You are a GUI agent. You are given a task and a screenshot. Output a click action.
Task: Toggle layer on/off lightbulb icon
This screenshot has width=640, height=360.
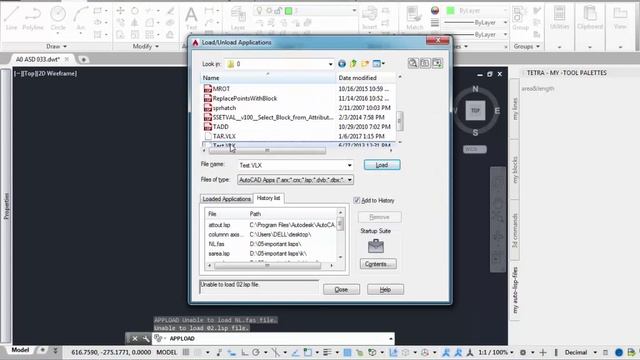point(259,11)
